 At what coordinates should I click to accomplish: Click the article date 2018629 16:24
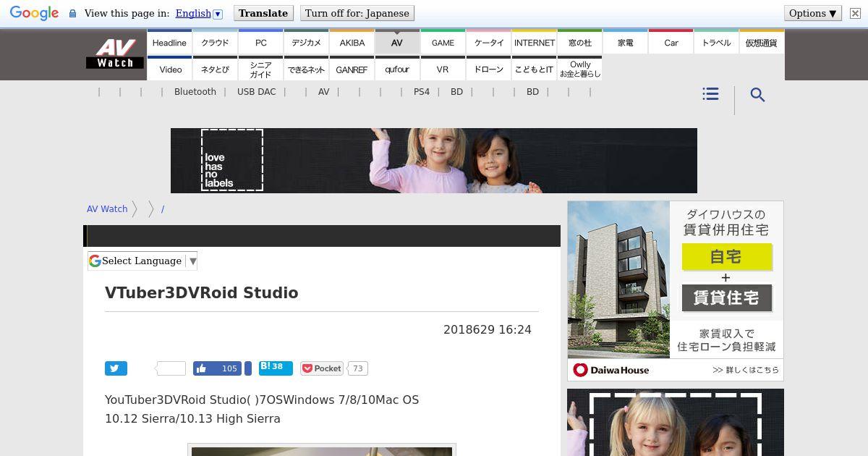[488, 330]
